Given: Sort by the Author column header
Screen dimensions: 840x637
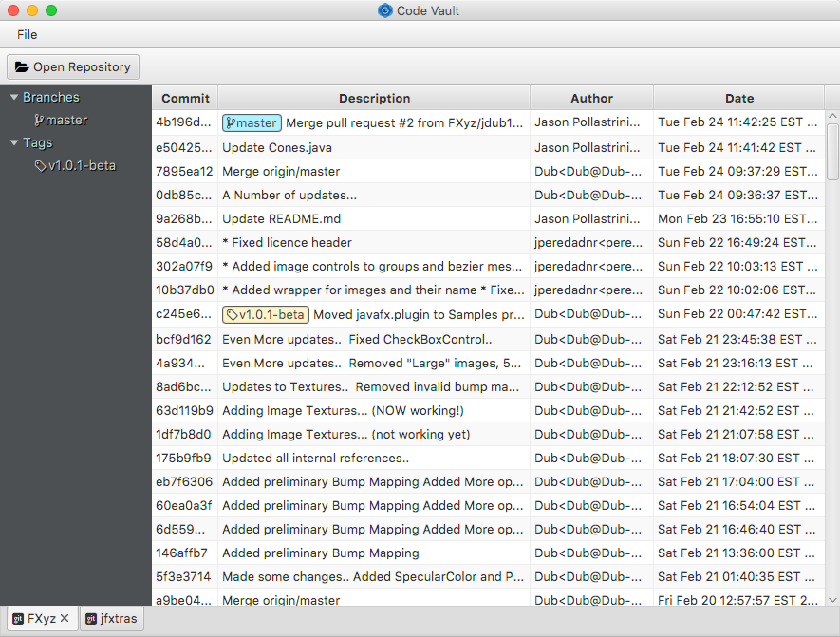Looking at the screenshot, I should pos(592,98).
